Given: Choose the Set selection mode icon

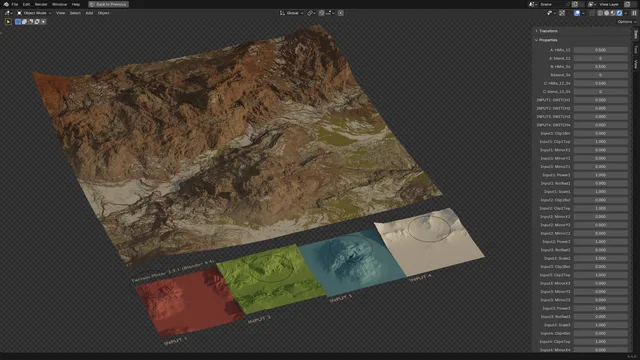Looking at the screenshot, I should 18,22.
